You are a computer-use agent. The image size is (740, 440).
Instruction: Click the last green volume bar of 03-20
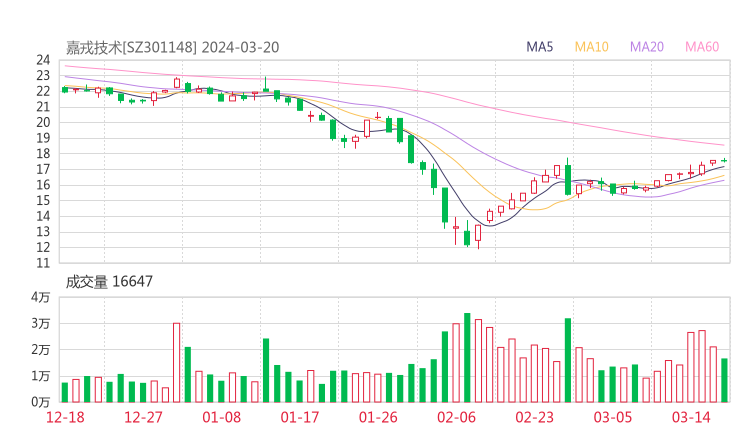pos(724,381)
